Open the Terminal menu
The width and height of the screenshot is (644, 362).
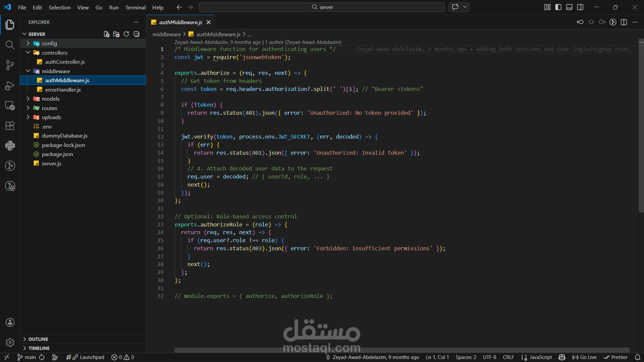[x=135, y=7]
